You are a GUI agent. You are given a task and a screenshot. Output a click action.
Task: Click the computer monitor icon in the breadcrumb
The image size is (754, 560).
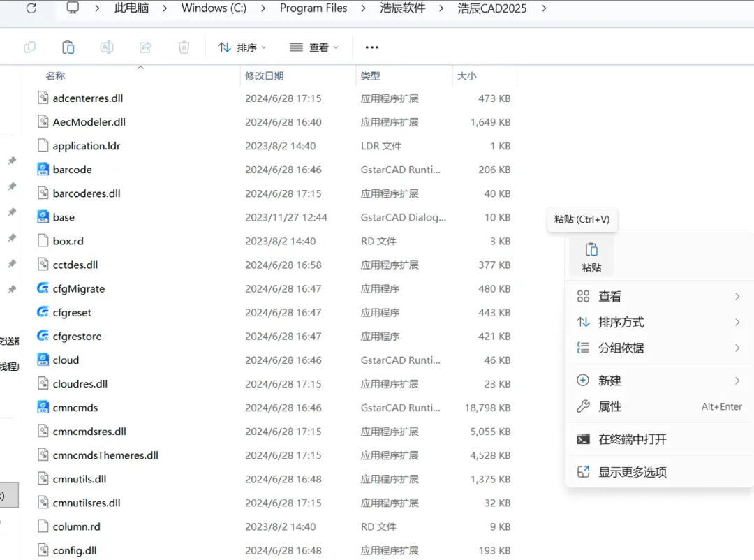pyautogui.click(x=73, y=8)
